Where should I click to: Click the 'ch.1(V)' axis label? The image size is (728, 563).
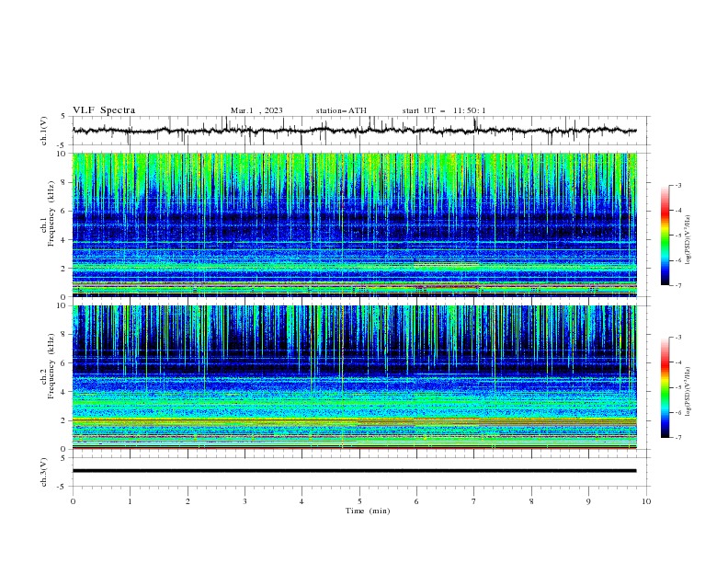44,131
